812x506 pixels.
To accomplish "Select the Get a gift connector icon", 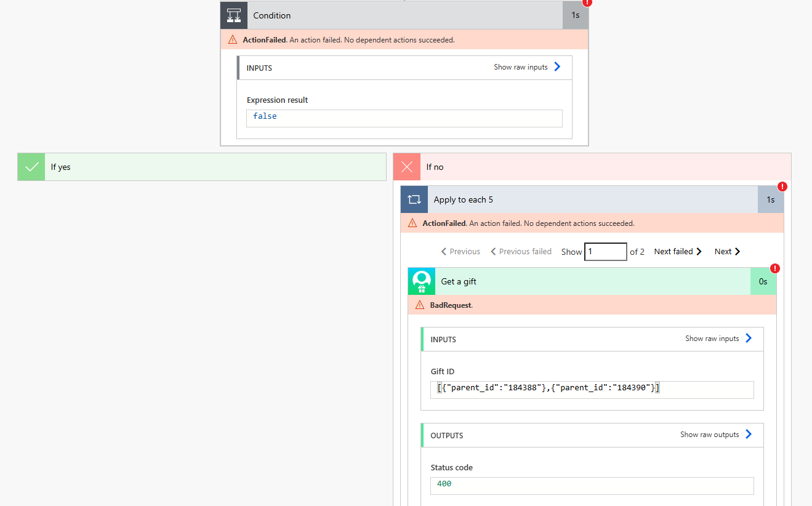I will click(x=422, y=281).
